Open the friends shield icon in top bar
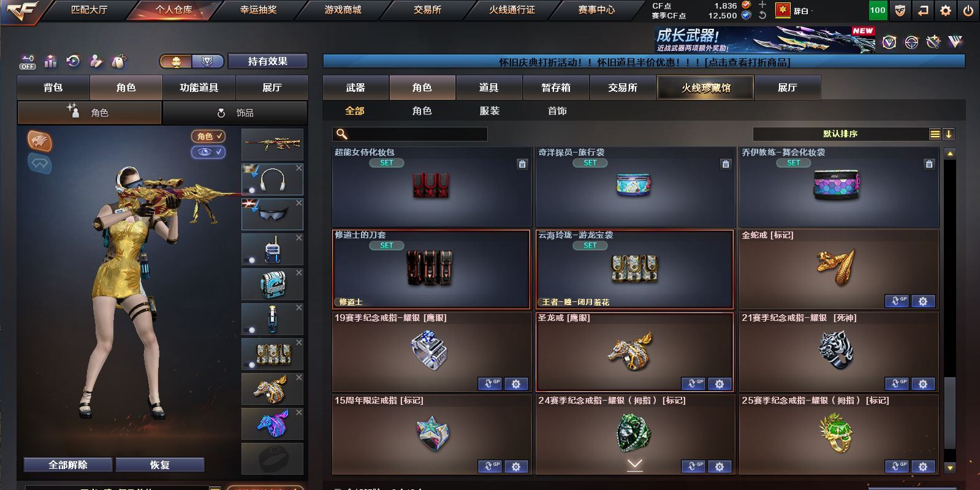980x490 pixels. coord(899,10)
